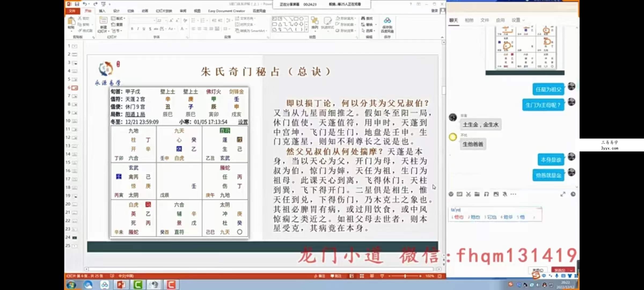Clear all text formatting

pyautogui.click(x=185, y=20)
